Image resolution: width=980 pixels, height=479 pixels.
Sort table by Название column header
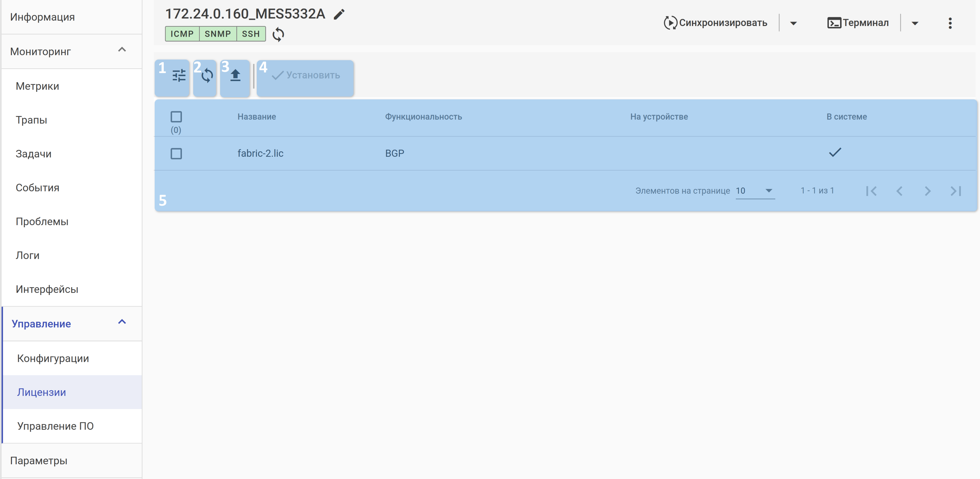pyautogui.click(x=257, y=117)
